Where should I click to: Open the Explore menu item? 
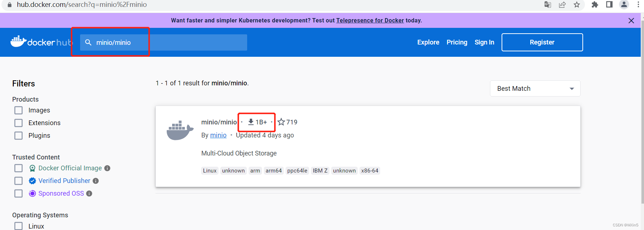click(428, 42)
